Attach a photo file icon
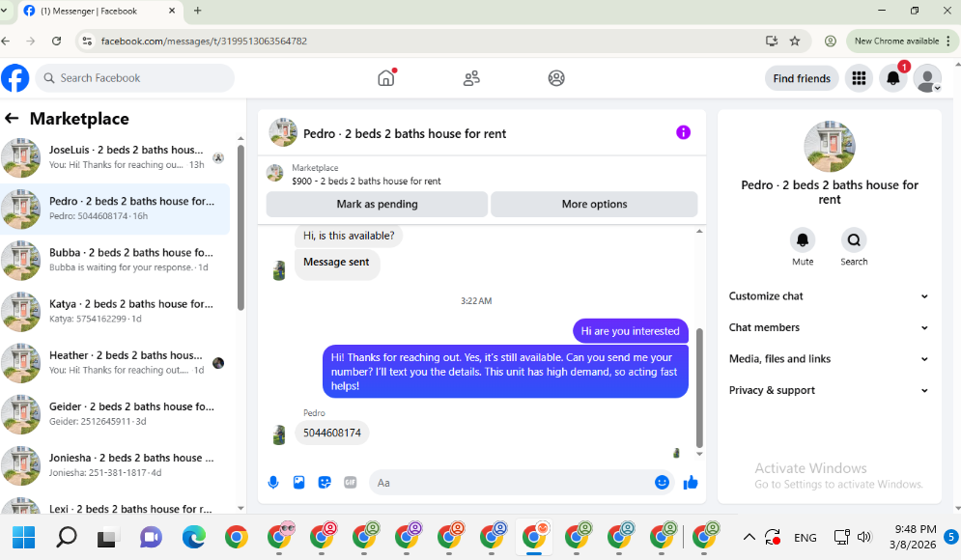The image size is (961, 560). pos(299,482)
